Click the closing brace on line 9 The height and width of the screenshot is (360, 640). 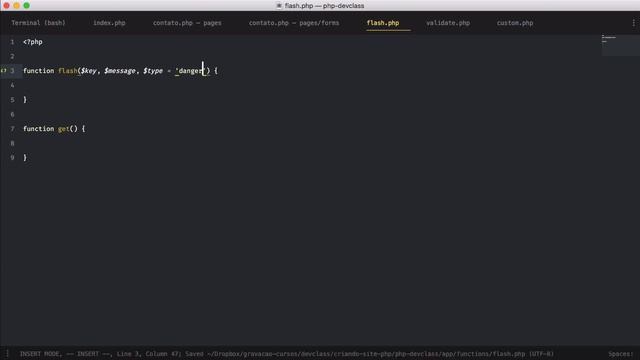coord(25,158)
